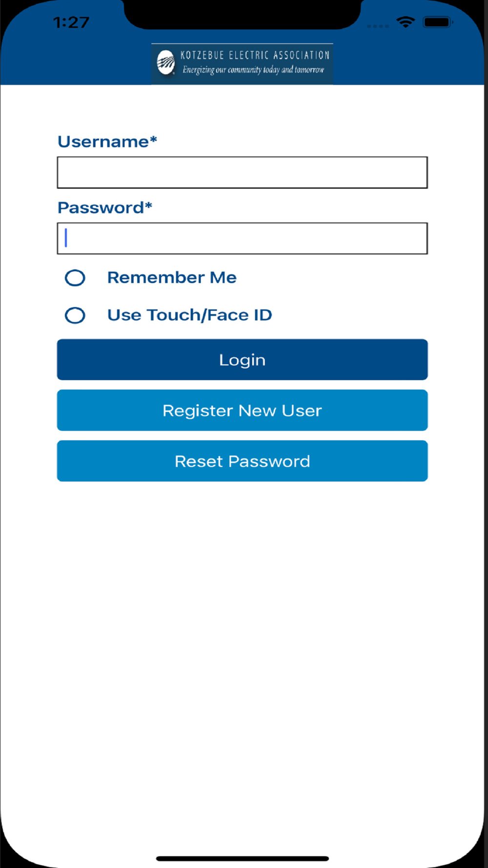Click the blinking cursor in Password box
Screen dimensions: 488x868
coord(66,238)
